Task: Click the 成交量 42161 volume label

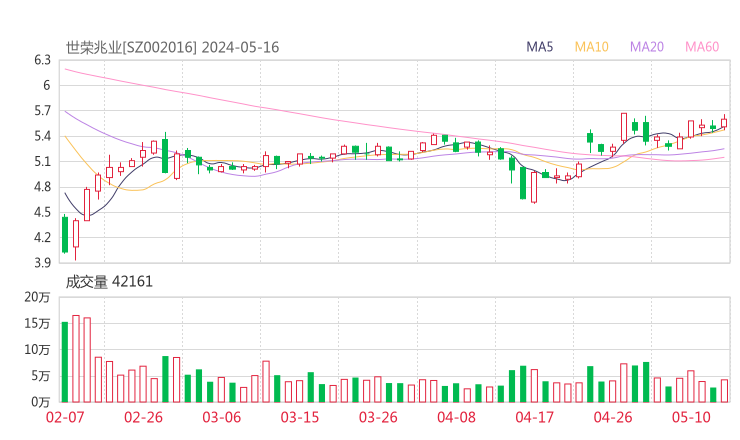Action: (x=109, y=282)
